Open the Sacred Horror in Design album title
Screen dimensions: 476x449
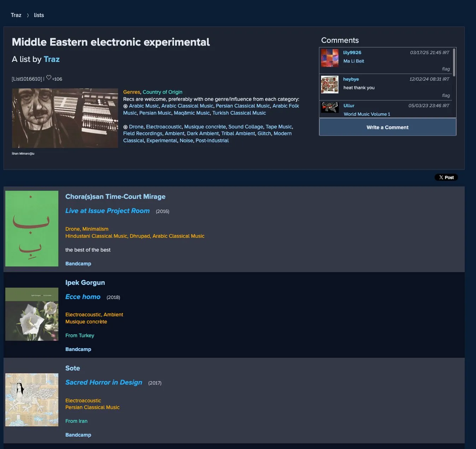click(x=104, y=382)
